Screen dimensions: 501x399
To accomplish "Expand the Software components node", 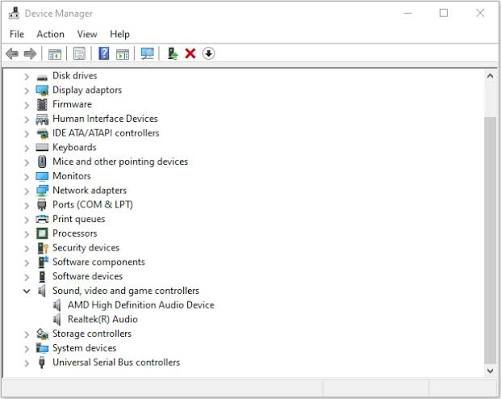I will 27,263.
